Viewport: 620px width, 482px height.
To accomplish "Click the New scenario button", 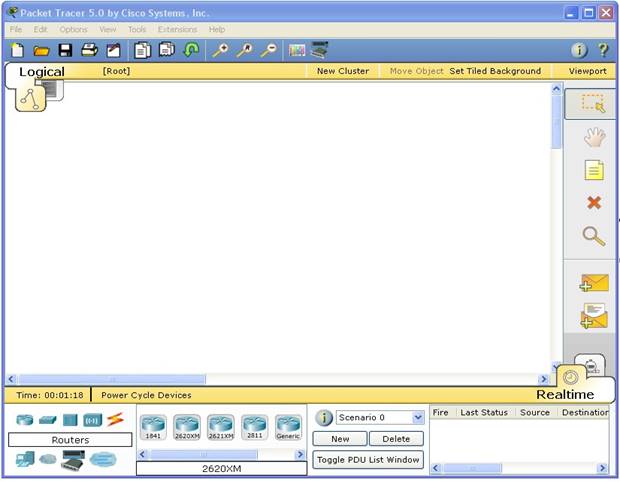I will tap(340, 439).
